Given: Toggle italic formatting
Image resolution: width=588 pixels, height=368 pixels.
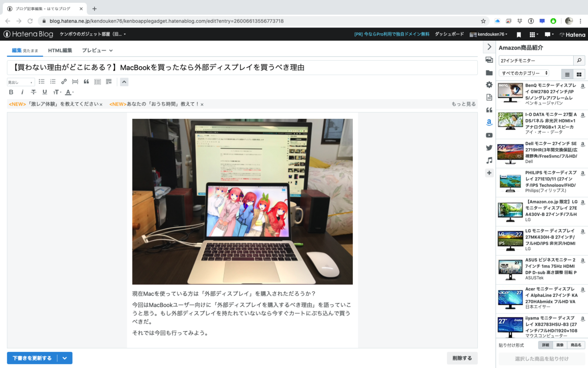Looking at the screenshot, I should point(22,92).
